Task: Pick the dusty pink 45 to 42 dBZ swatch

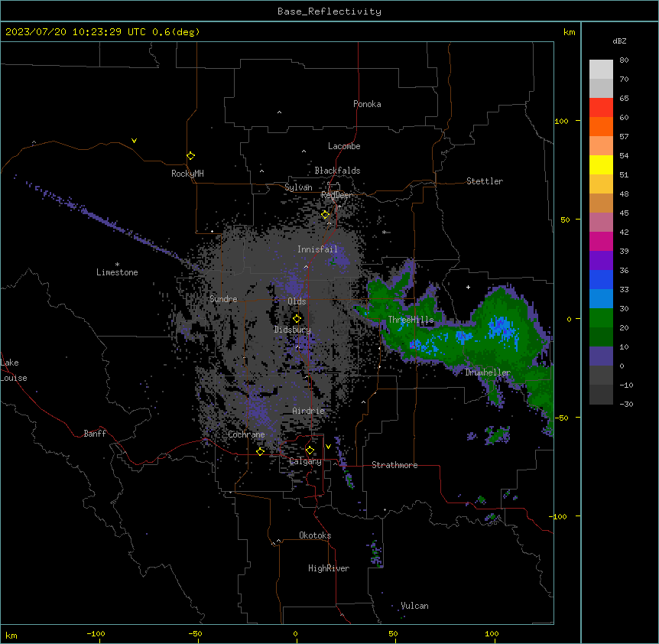Action: pos(601,223)
